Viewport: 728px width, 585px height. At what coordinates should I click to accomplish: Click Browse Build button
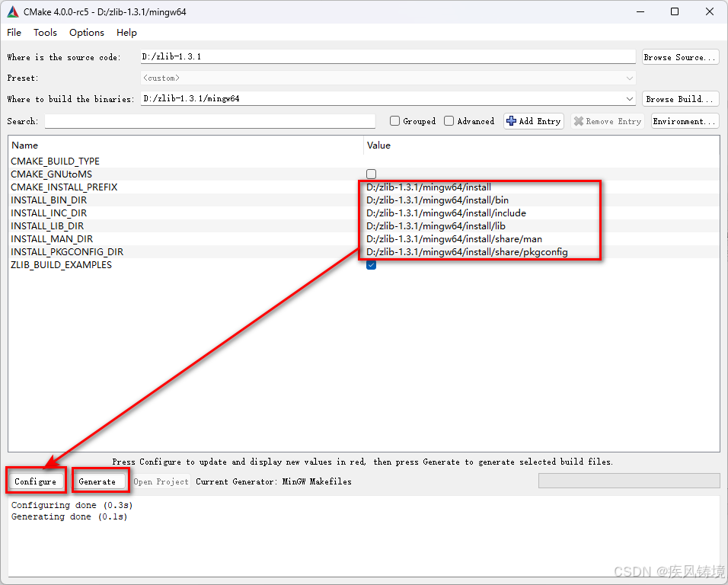click(x=681, y=99)
